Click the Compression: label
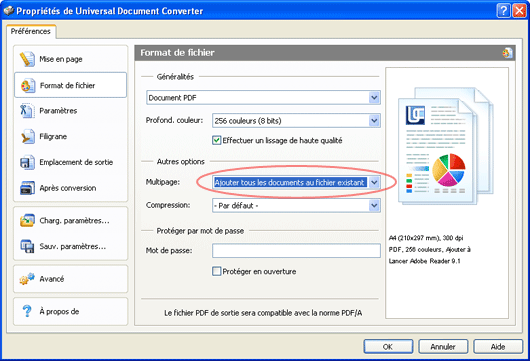This screenshot has width=530, height=361. pos(168,205)
